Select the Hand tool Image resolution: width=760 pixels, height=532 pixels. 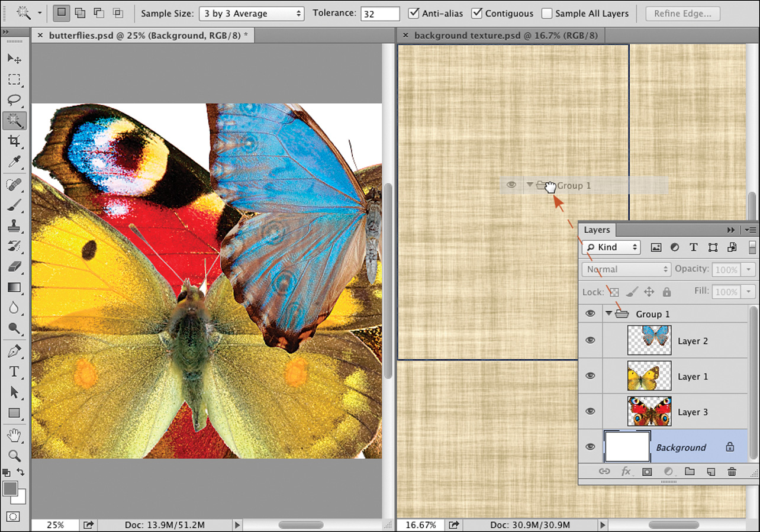pos(14,436)
